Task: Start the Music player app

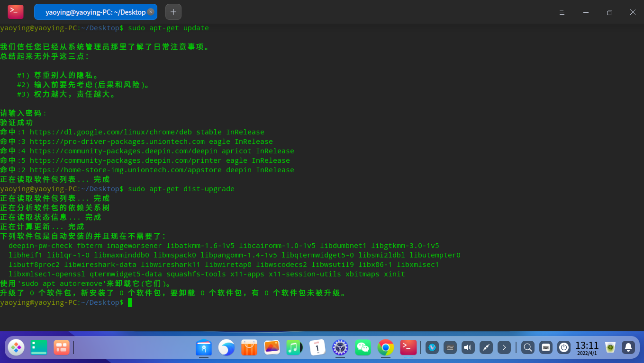Action: click(x=294, y=347)
